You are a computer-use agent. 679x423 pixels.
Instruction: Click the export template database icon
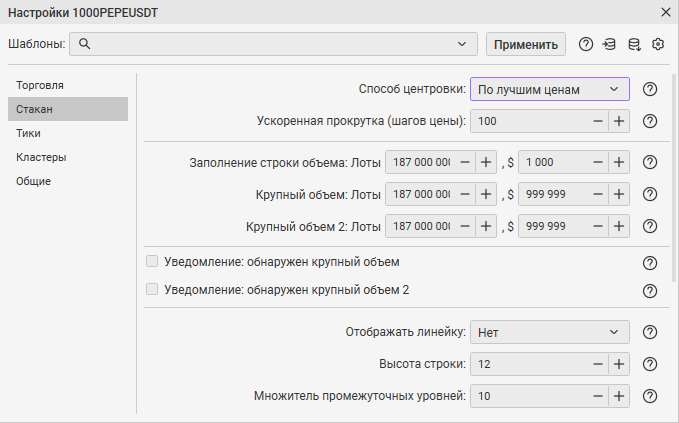(x=634, y=44)
